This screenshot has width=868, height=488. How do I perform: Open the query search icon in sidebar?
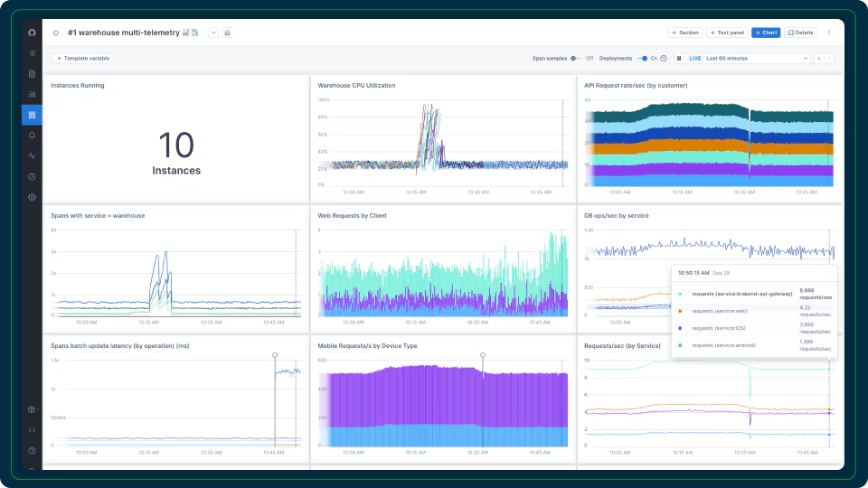point(33,95)
